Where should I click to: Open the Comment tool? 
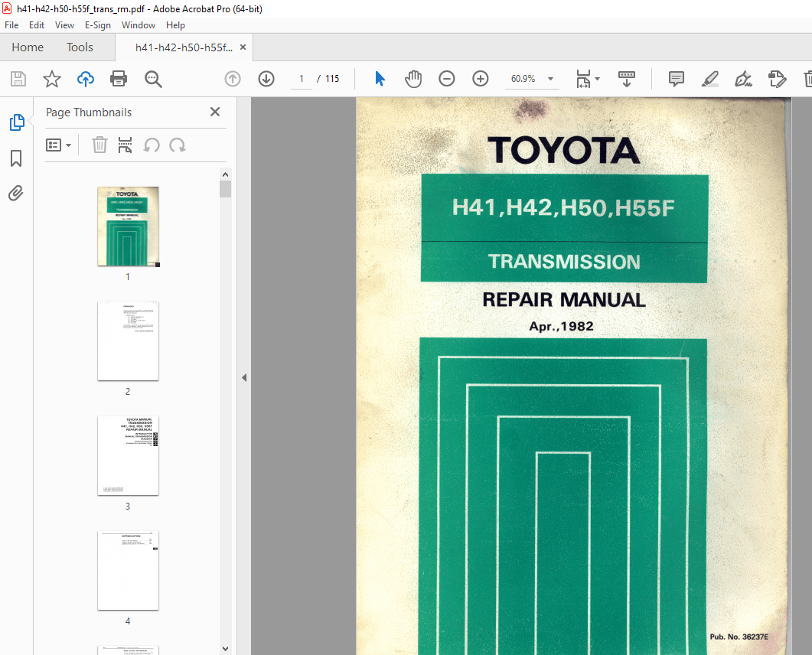[x=676, y=79]
